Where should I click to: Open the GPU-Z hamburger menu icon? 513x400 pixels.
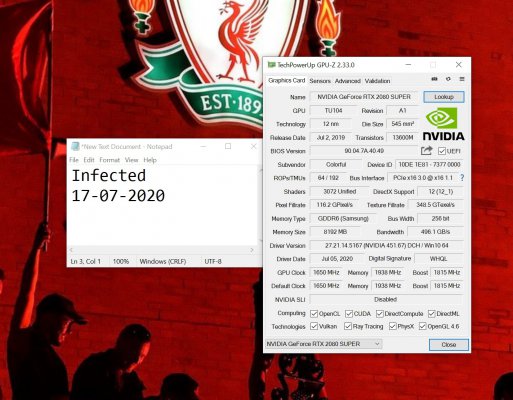coord(462,79)
